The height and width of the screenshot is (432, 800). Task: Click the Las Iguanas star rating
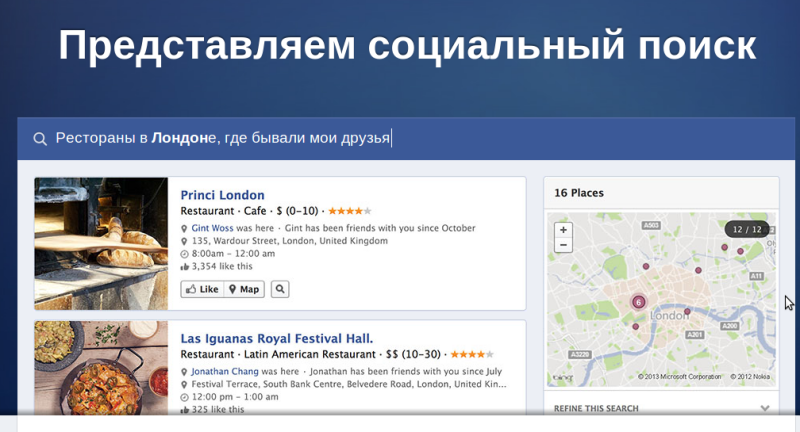coord(472,354)
